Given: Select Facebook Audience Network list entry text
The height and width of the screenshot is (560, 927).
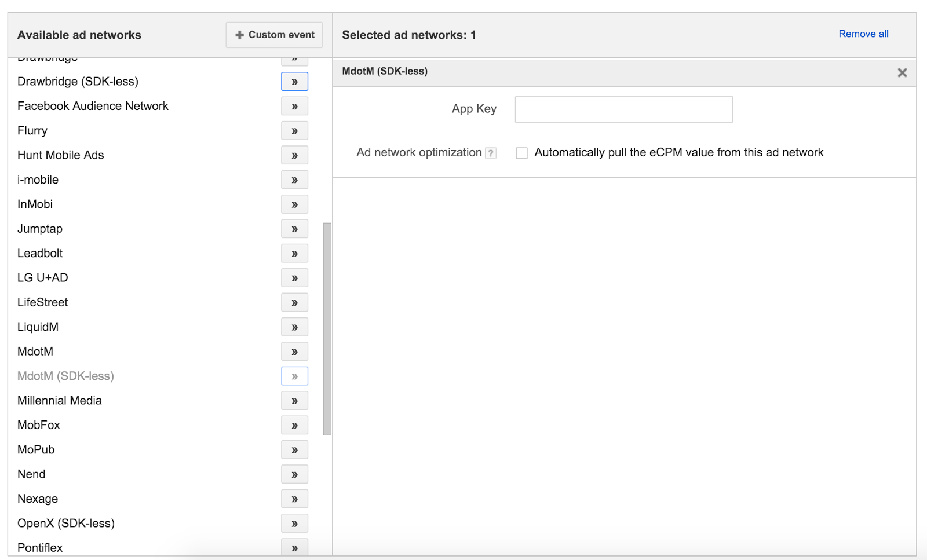Looking at the screenshot, I should coord(93,106).
